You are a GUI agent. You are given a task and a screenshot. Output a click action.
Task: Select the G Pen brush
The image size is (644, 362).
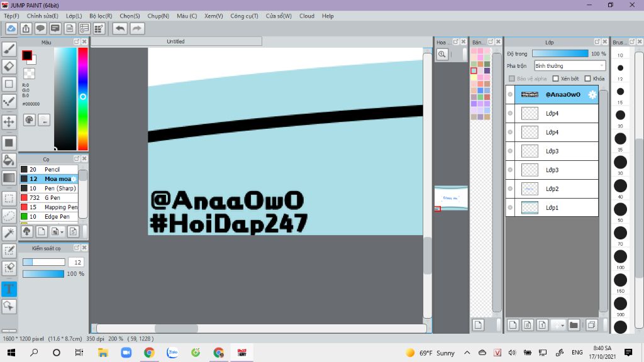pyautogui.click(x=49, y=198)
